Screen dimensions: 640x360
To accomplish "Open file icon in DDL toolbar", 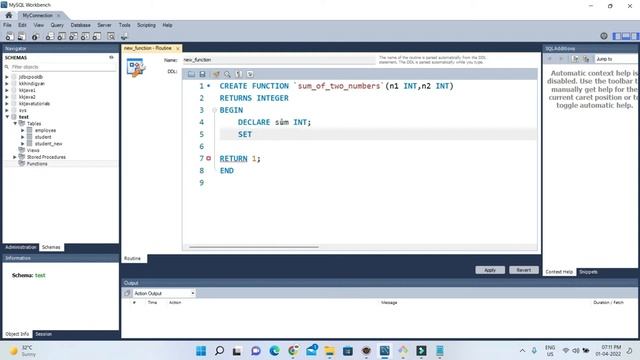I will coord(191,74).
